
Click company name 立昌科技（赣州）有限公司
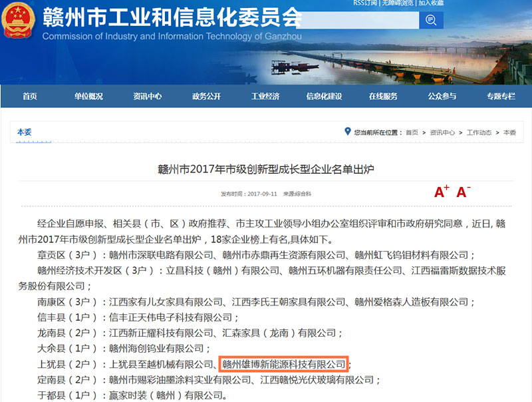pos(222,271)
